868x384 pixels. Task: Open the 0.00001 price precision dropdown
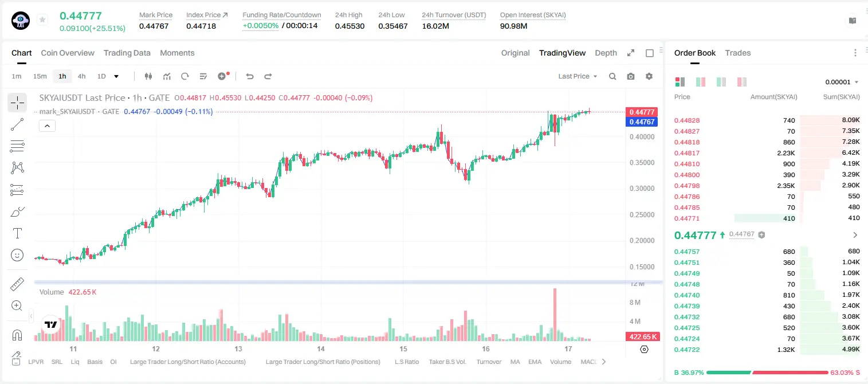point(842,82)
